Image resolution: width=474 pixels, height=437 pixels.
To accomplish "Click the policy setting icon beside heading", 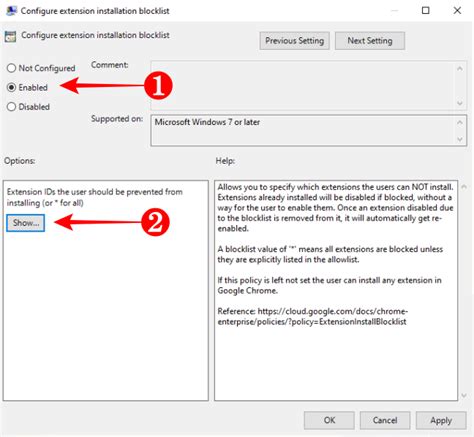I will click(x=10, y=36).
